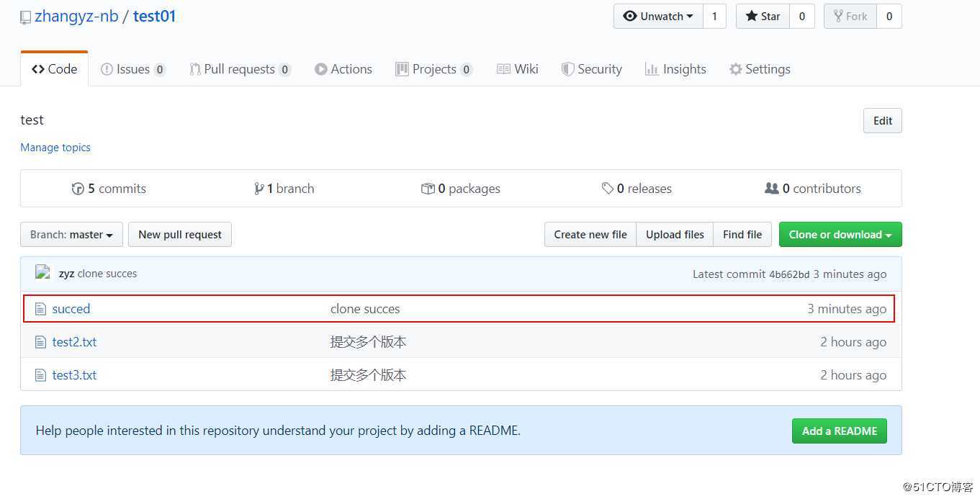The height and width of the screenshot is (499, 980).
Task: Switch to the Projects tab
Action: point(434,69)
